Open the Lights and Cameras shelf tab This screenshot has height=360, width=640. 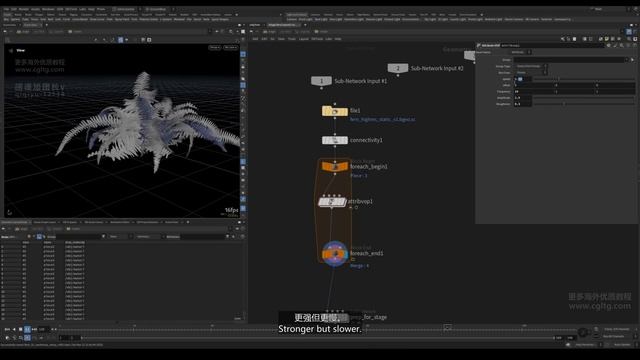pyautogui.click(x=297, y=15)
